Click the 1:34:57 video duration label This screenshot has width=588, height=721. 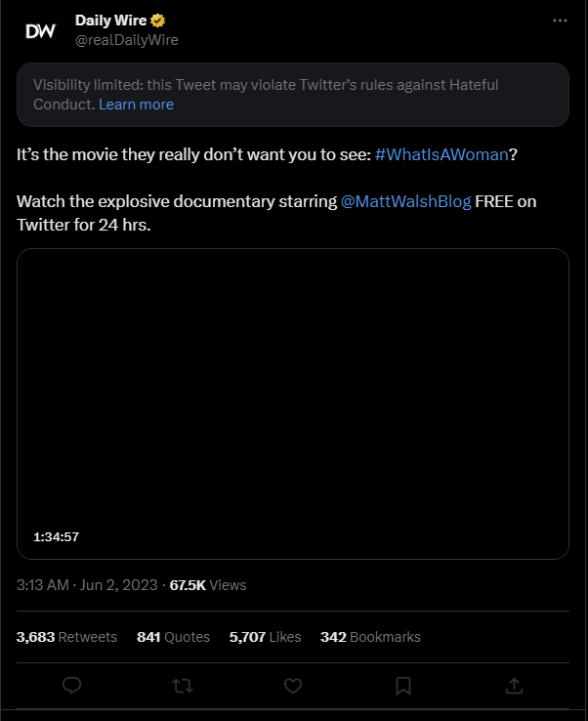56,536
